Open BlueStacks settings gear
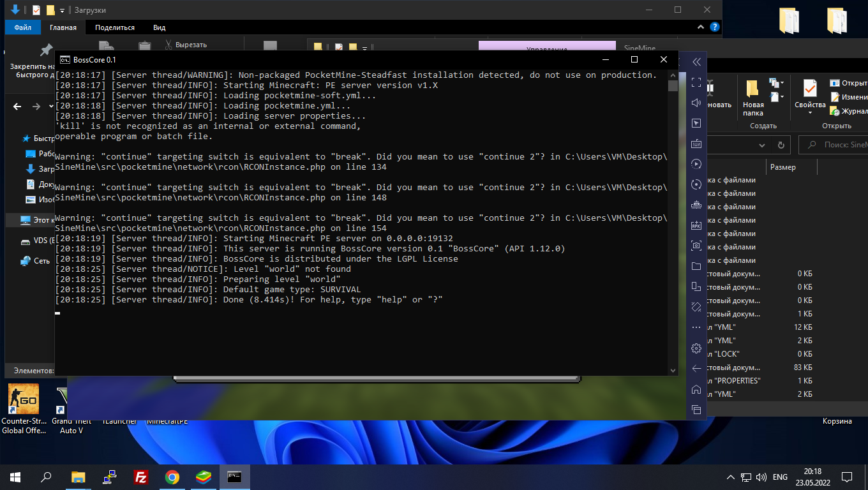The image size is (868, 490). coord(696,348)
